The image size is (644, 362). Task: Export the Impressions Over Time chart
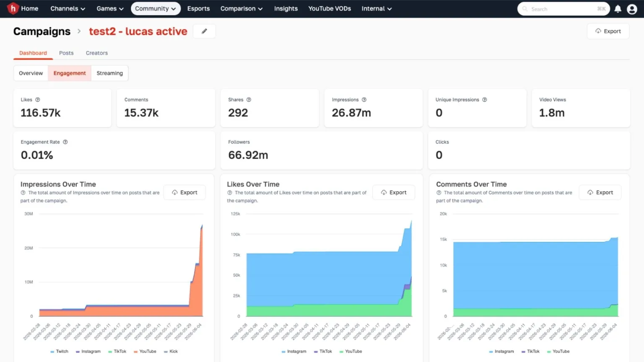(184, 192)
